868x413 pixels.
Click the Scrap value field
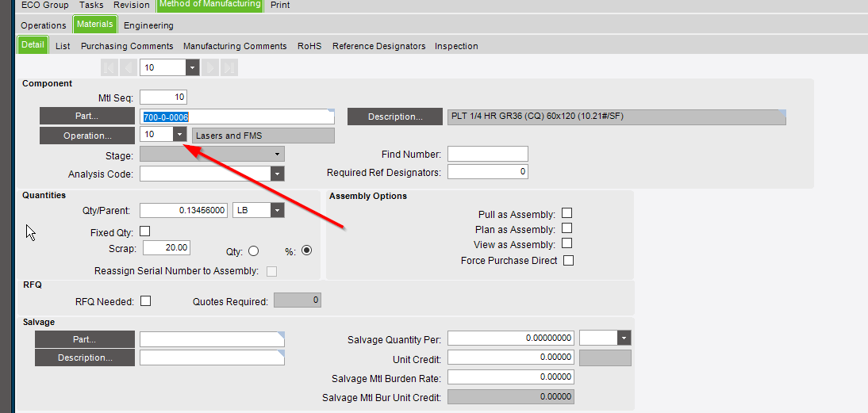pyautogui.click(x=167, y=247)
